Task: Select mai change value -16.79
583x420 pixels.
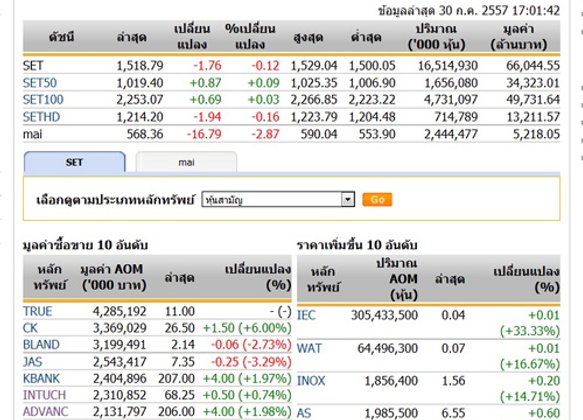Action: pos(204,134)
